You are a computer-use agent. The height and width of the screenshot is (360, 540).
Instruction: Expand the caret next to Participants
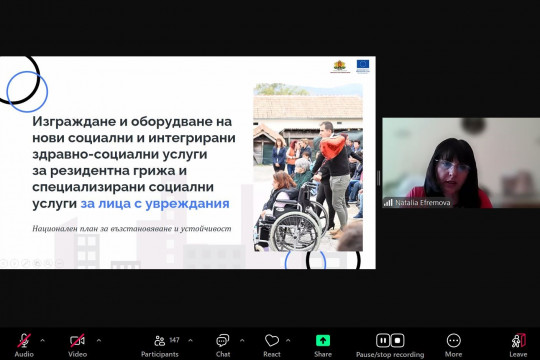pyautogui.click(x=190, y=341)
